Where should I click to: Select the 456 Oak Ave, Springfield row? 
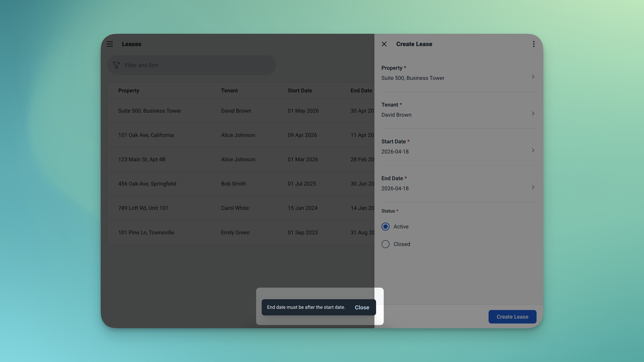pyautogui.click(x=147, y=184)
